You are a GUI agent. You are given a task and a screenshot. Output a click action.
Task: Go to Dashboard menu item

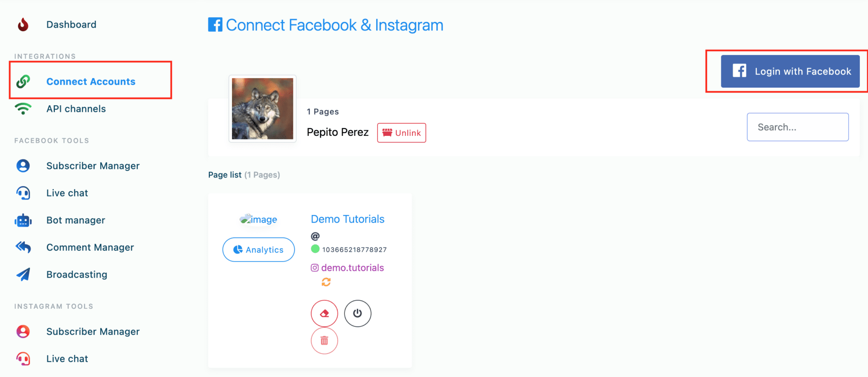[71, 24]
